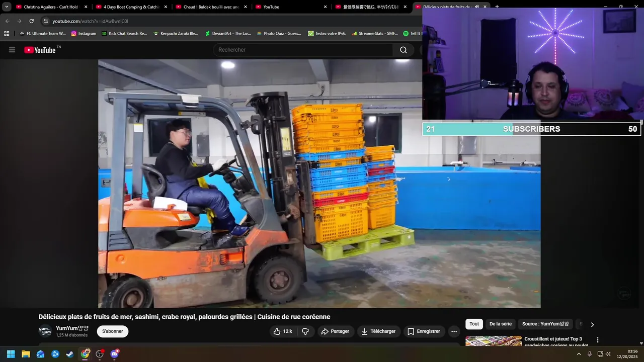Open the Croustillant et juteux video thumbnail
644x362 pixels.
click(x=494, y=341)
